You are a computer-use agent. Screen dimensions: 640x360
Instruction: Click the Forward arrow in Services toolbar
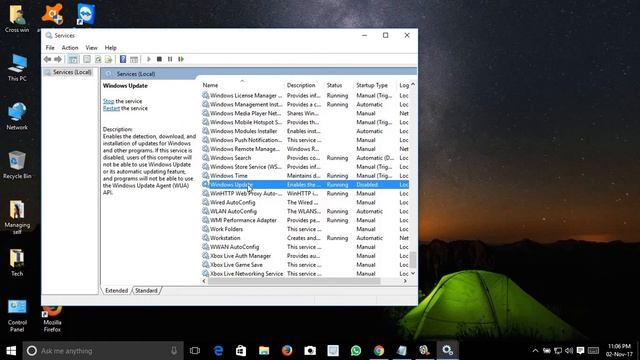(58, 59)
